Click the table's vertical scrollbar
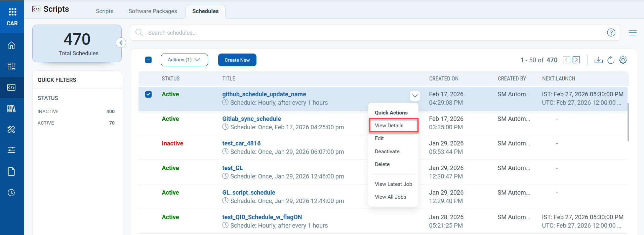The width and height of the screenshot is (644, 235). tap(628, 122)
